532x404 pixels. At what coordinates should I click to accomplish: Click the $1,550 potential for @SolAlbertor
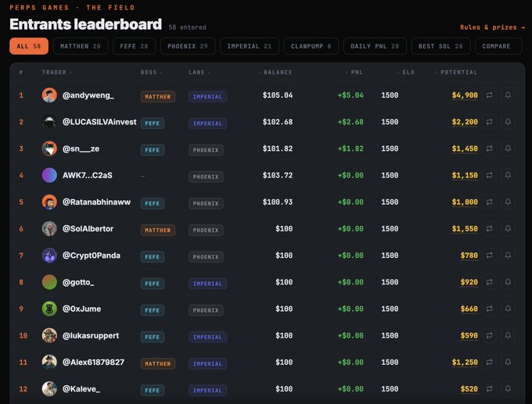tap(465, 229)
